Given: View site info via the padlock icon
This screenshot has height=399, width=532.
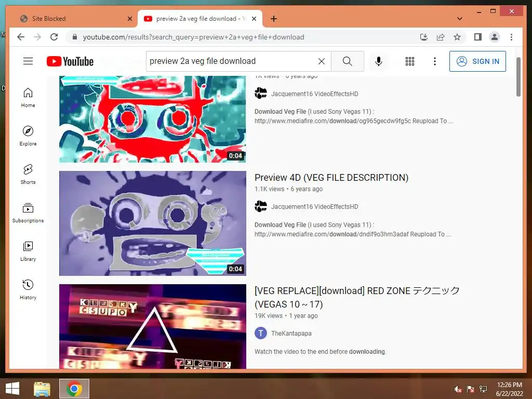Looking at the screenshot, I should (x=75, y=37).
